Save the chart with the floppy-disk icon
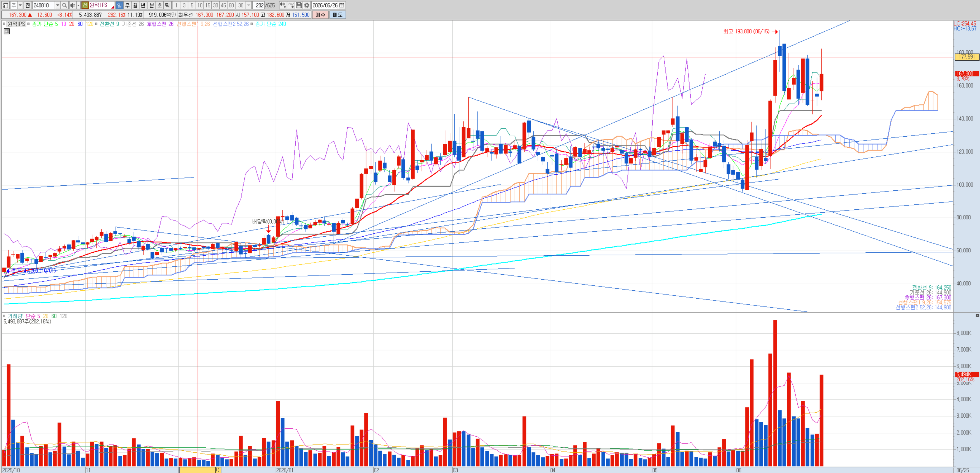 tap(299, 5)
